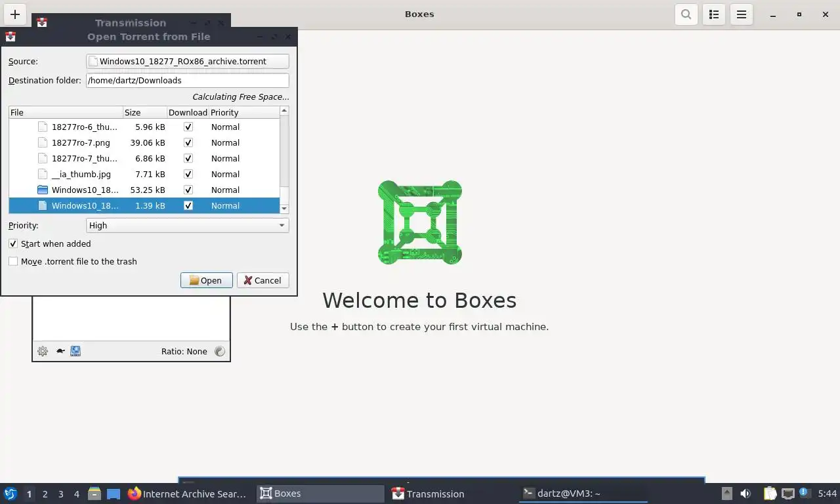Click the Priority column header
Image resolution: width=840 pixels, height=504 pixels.
click(243, 112)
